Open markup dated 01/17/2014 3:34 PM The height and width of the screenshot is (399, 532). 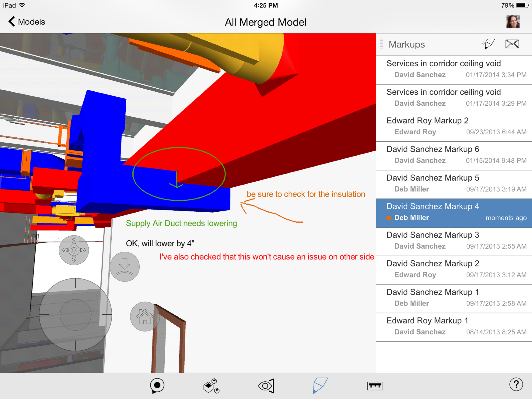[454, 69]
